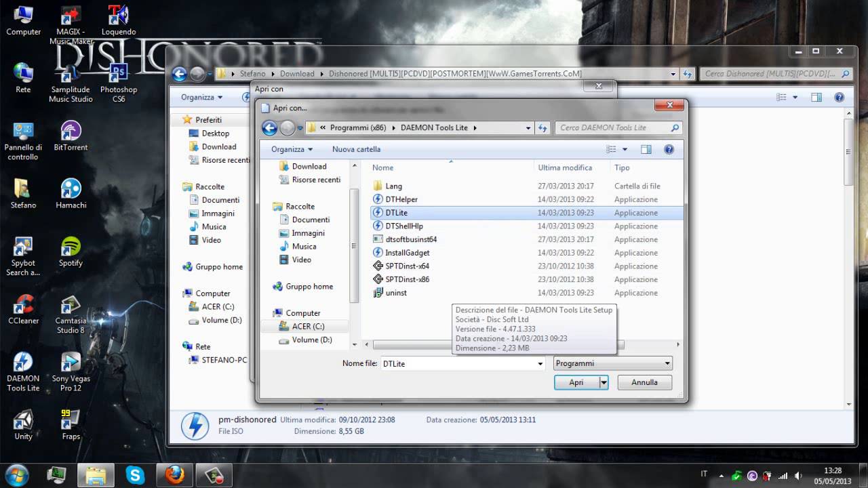Open the Apri button split arrow

click(x=604, y=382)
